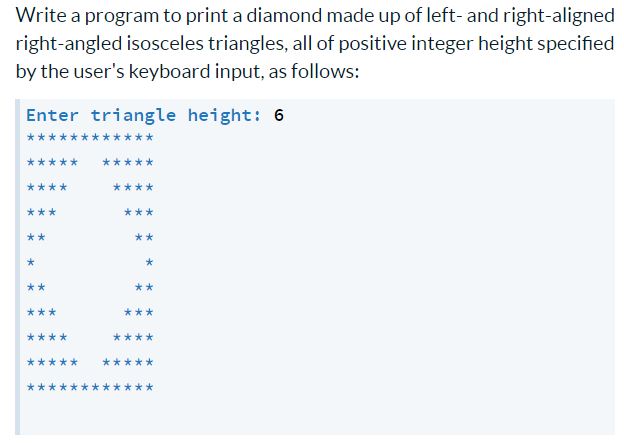Click the first full row of asterisks
The image size is (624, 443).
coord(90,138)
